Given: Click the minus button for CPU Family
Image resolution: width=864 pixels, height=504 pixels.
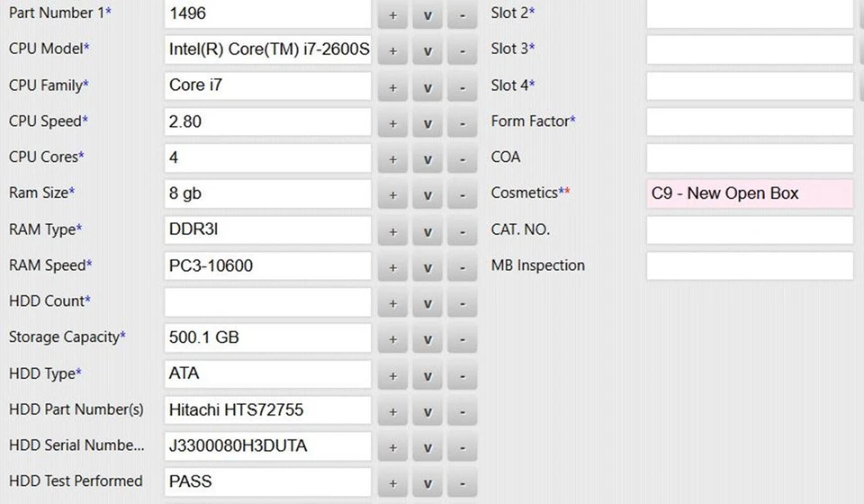Looking at the screenshot, I should coord(463,86).
